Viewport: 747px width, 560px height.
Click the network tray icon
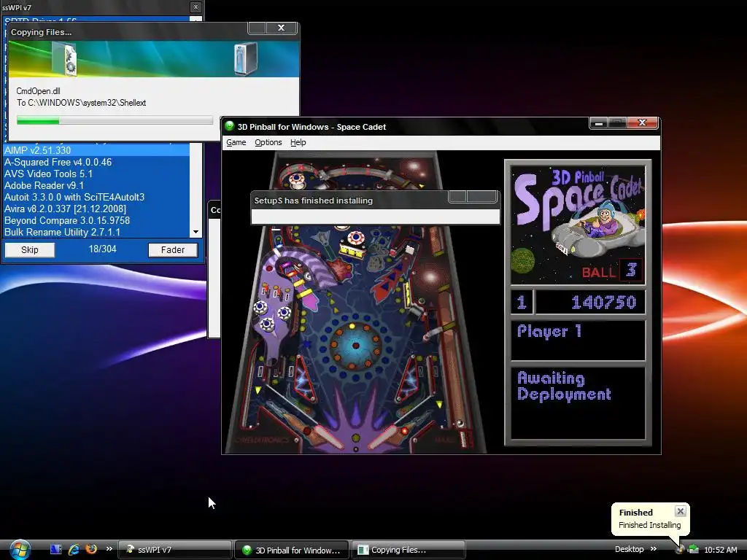point(693,550)
